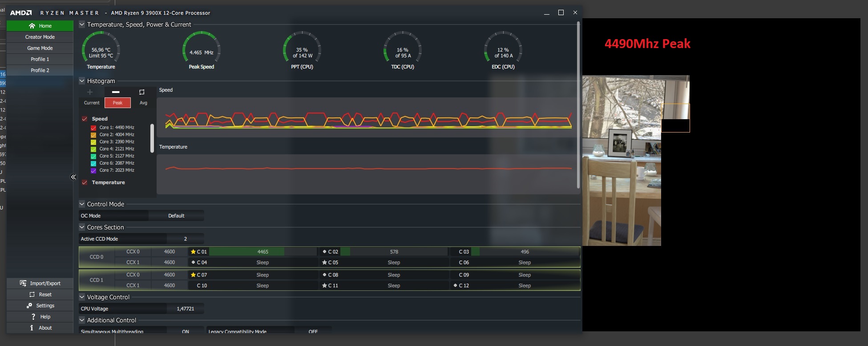Image resolution: width=868 pixels, height=346 pixels.
Task: Click the C 07 star icon
Action: [193, 275]
